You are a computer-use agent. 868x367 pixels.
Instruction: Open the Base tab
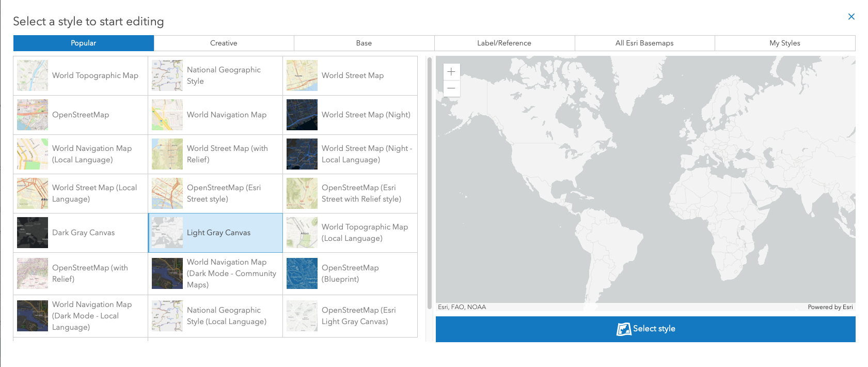(364, 43)
